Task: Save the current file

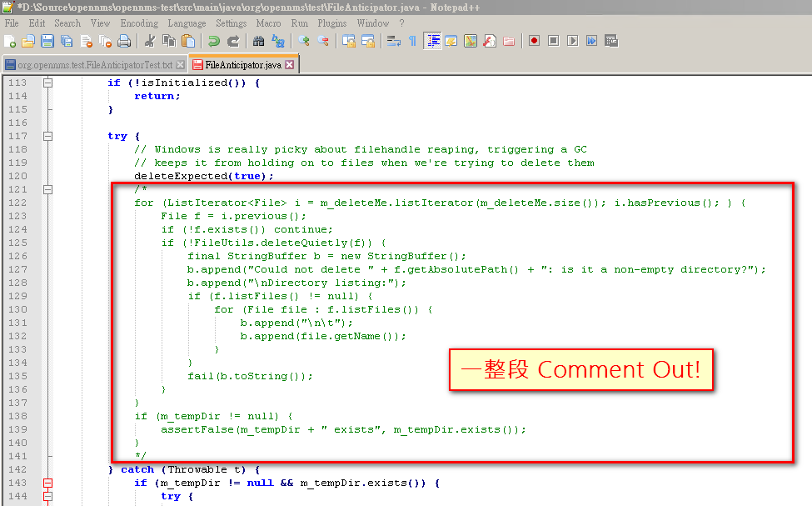Action: point(47,41)
